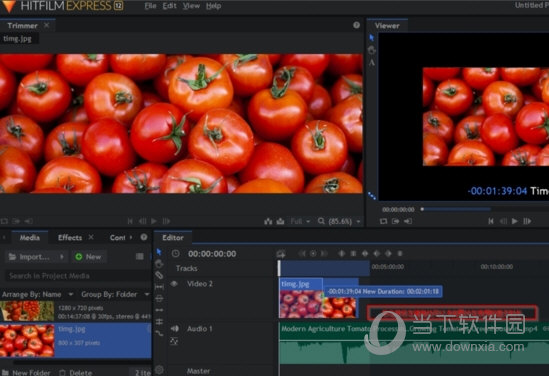Select the Editor timeline selection arrow tool
Screen dimensions: 549x376
[159, 252]
